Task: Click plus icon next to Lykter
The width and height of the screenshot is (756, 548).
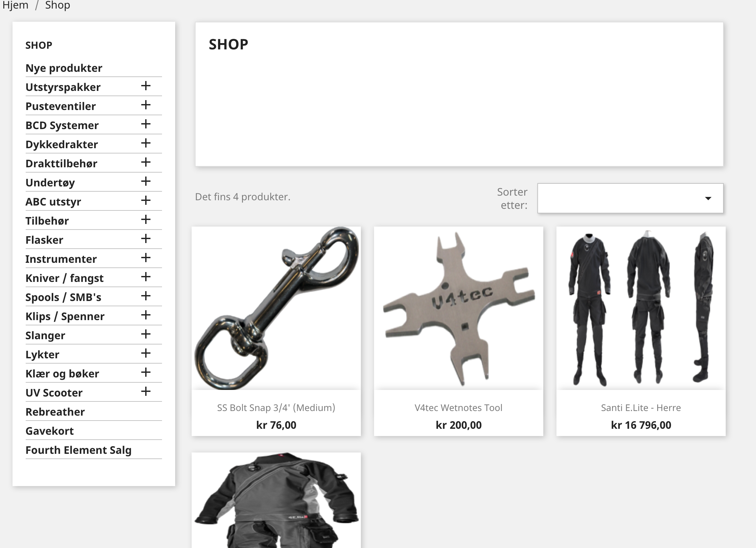Action: [146, 353]
